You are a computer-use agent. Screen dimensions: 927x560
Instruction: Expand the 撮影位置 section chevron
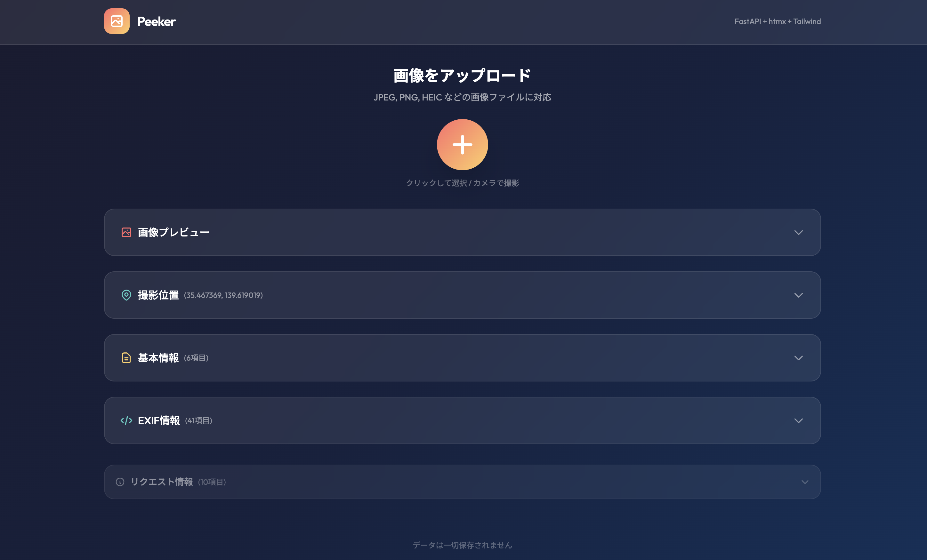click(x=798, y=295)
